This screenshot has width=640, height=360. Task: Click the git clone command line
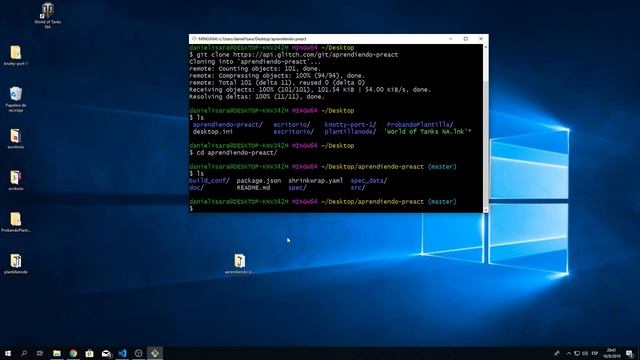click(294, 55)
